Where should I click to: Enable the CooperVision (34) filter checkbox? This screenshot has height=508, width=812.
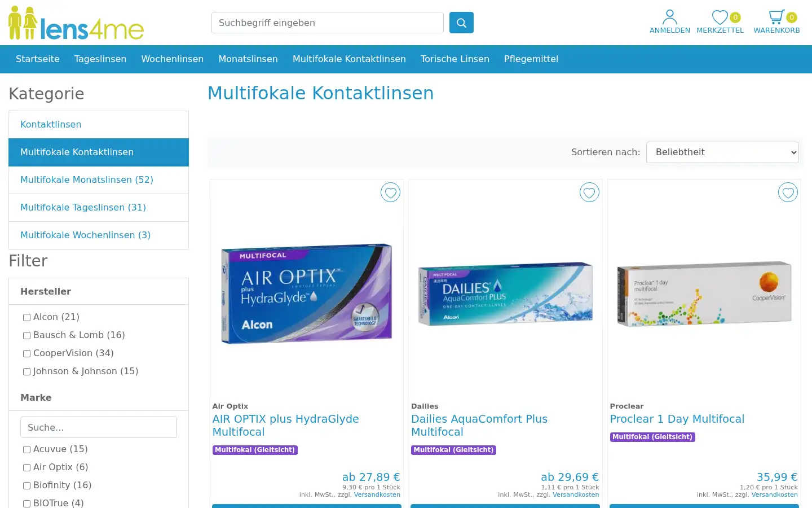[27, 353]
